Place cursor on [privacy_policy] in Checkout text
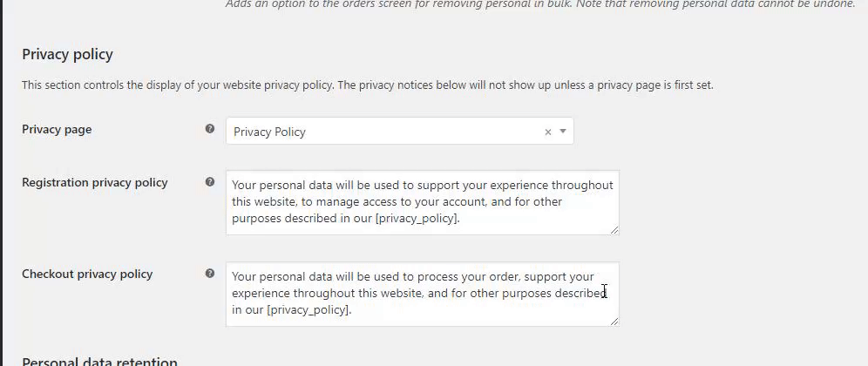The image size is (868, 366). tap(309, 310)
